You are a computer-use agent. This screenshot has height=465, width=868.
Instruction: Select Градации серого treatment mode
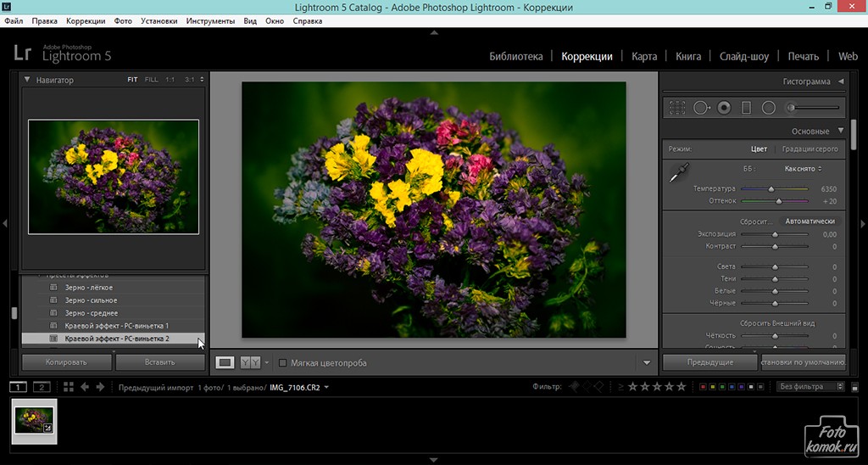(810, 149)
